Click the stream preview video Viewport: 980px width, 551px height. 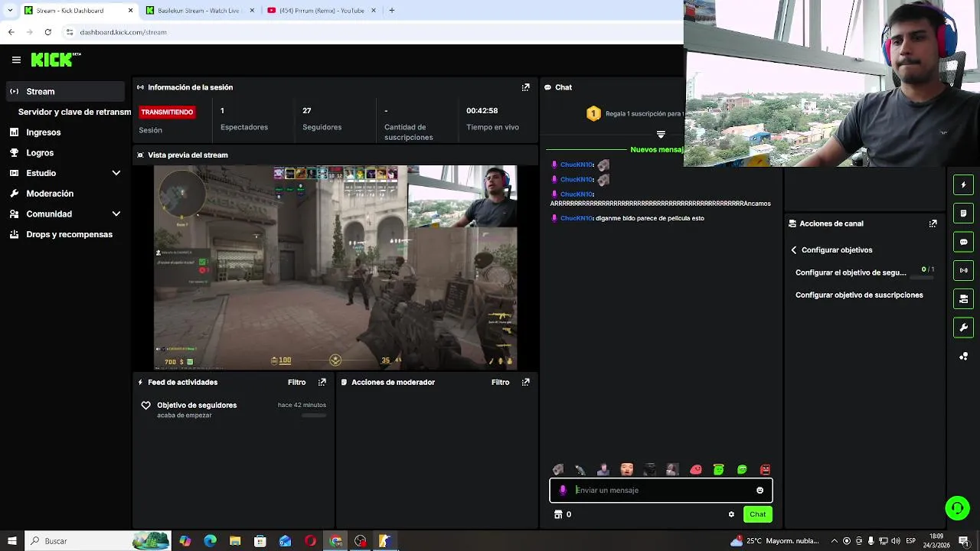335,267
